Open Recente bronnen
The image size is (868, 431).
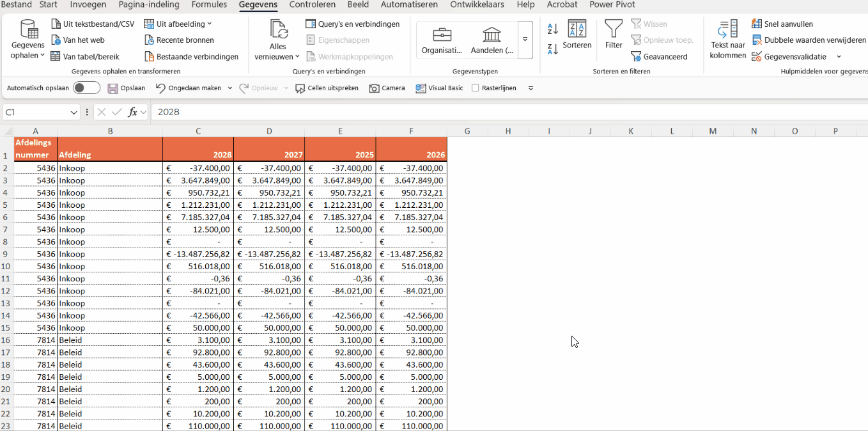tap(179, 40)
